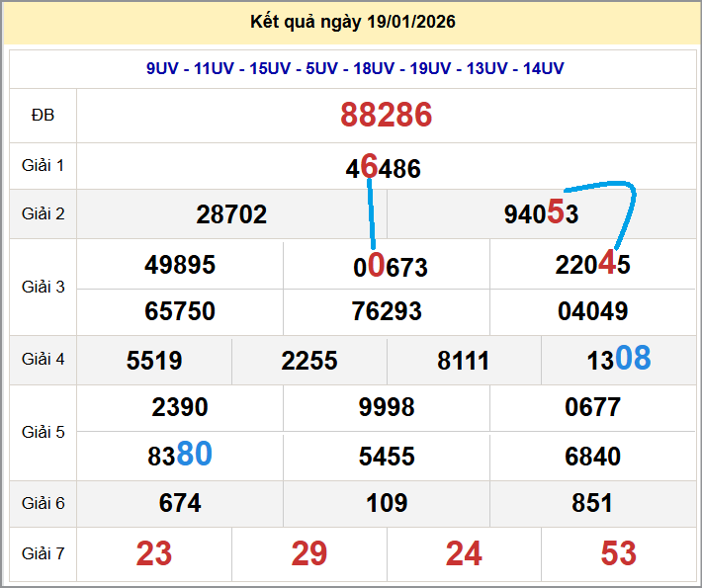Click the header "Kết quả ngày 19/01/2026"
The height and width of the screenshot is (588, 702).
(353, 22)
